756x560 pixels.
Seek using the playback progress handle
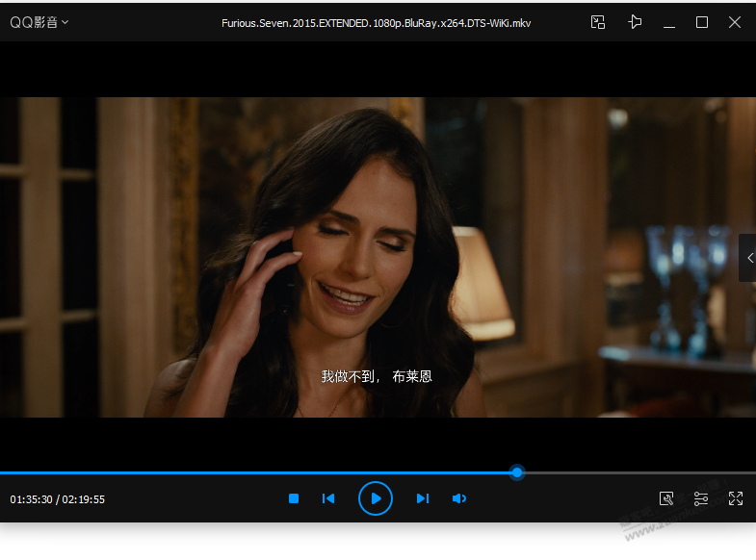pyautogui.click(x=517, y=472)
